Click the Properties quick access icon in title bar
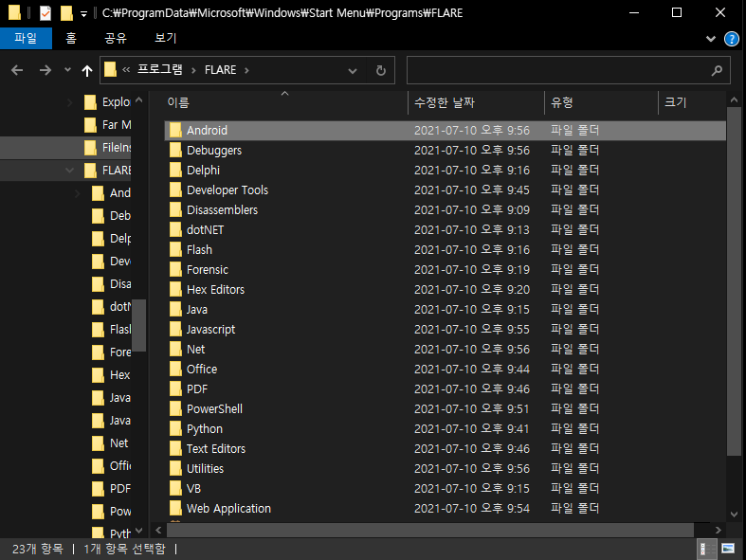 tap(45, 13)
